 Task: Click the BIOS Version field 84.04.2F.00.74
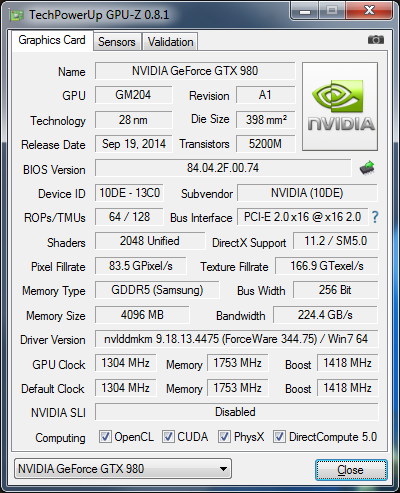tap(223, 168)
